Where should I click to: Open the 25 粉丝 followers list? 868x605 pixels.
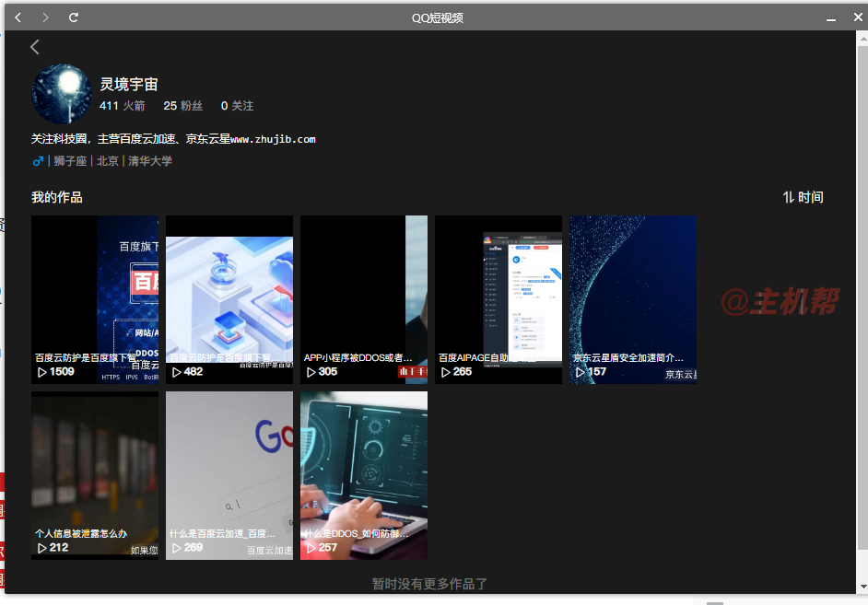click(182, 106)
